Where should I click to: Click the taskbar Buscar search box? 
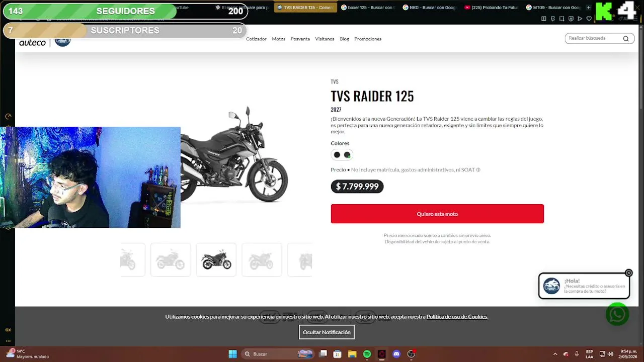[277, 354]
